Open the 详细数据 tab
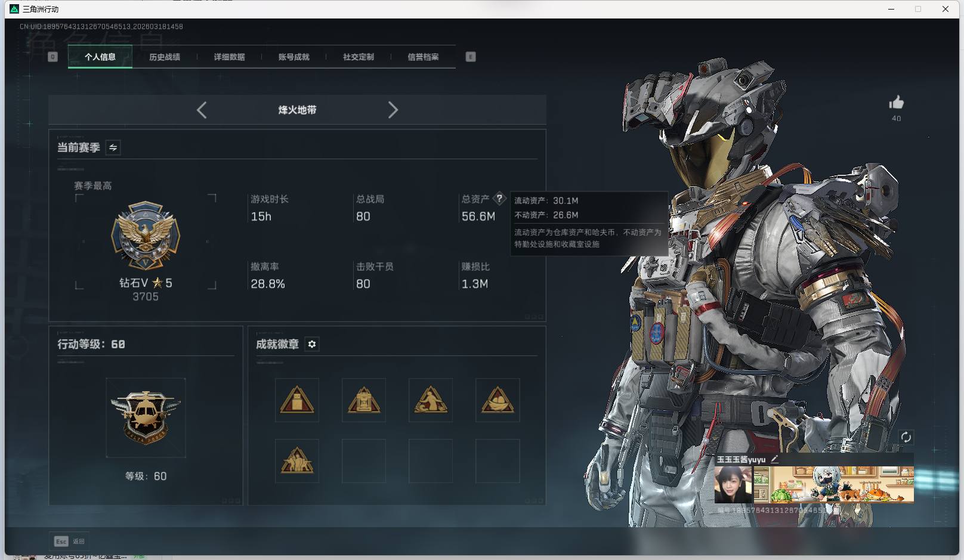 [x=230, y=57]
